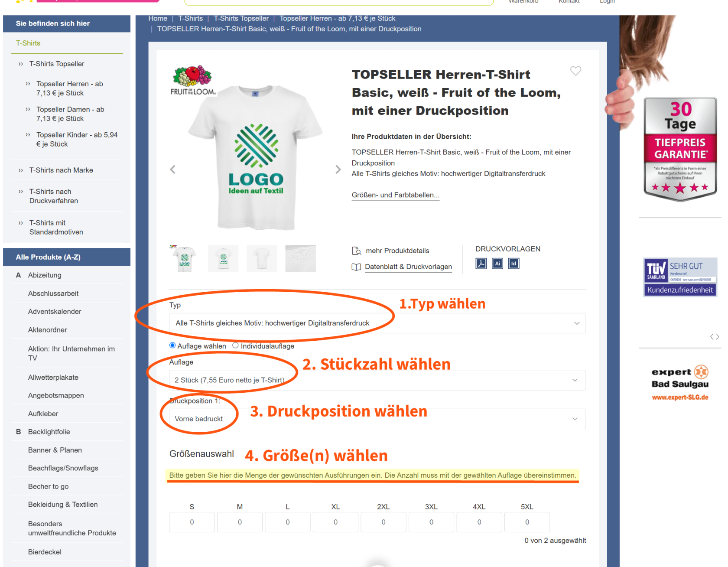Screen dimensions: 728x567
Task: Open Beachflags/Snowflags in product list
Action: [x=63, y=468]
